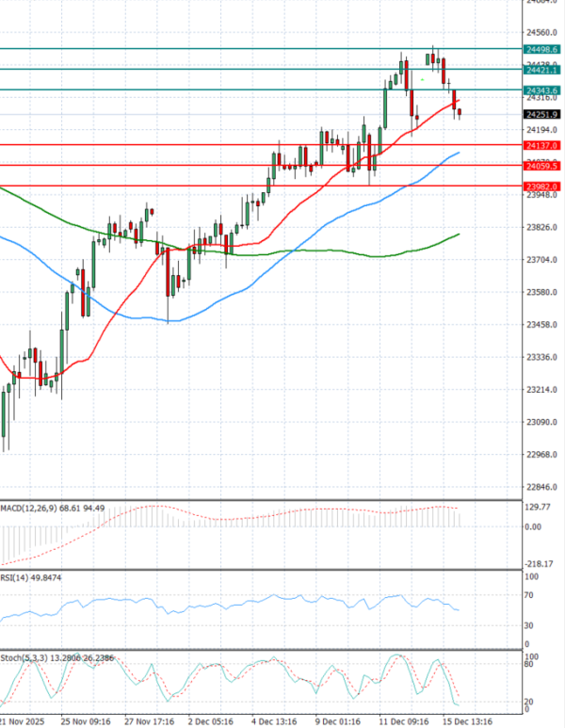Select the 24421.1 resistance level tag
Screen dimensions: 565x728
coord(542,70)
